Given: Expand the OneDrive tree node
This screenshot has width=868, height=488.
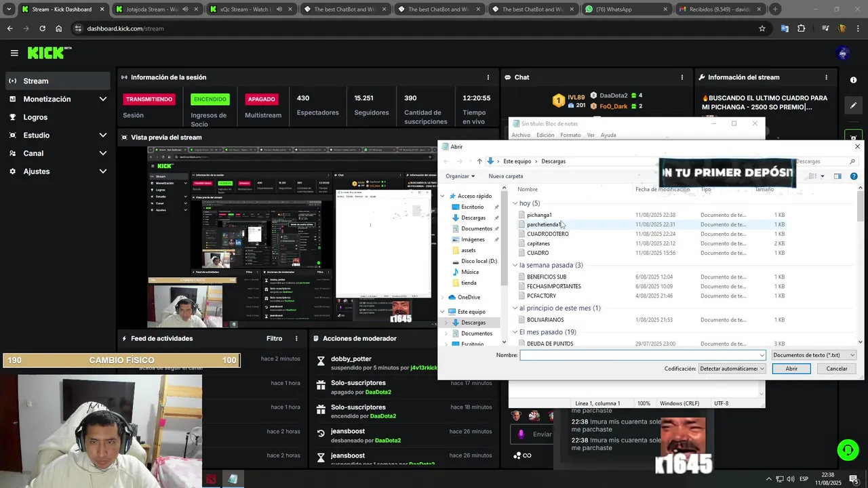Looking at the screenshot, I should click(443, 298).
